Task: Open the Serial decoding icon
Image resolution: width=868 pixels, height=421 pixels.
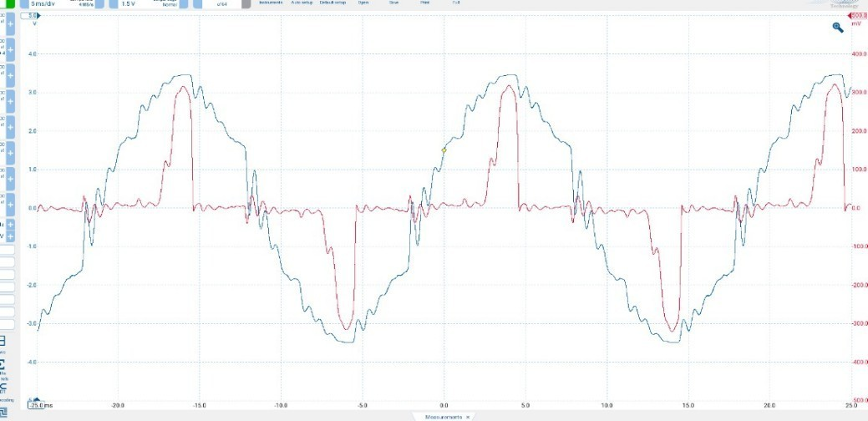Action: pyautogui.click(x=3, y=388)
